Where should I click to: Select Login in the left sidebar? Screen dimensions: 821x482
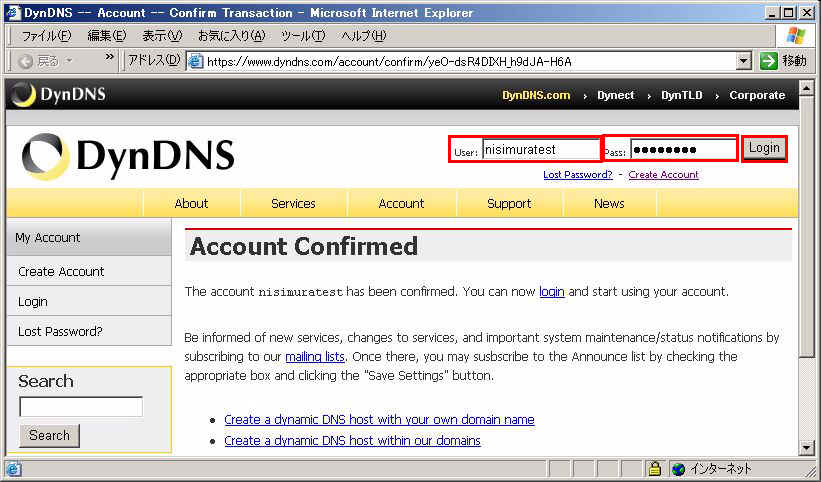pos(89,301)
